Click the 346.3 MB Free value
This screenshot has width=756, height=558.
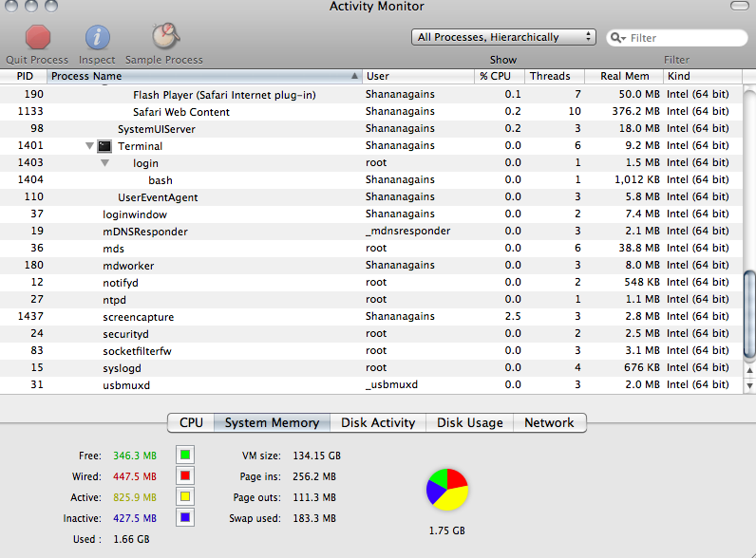[x=135, y=456]
